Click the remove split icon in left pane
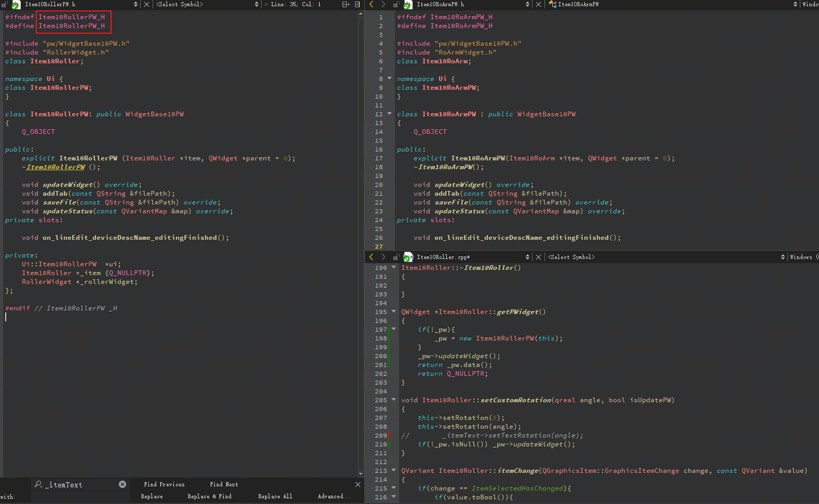819x504 pixels. [x=357, y=4]
